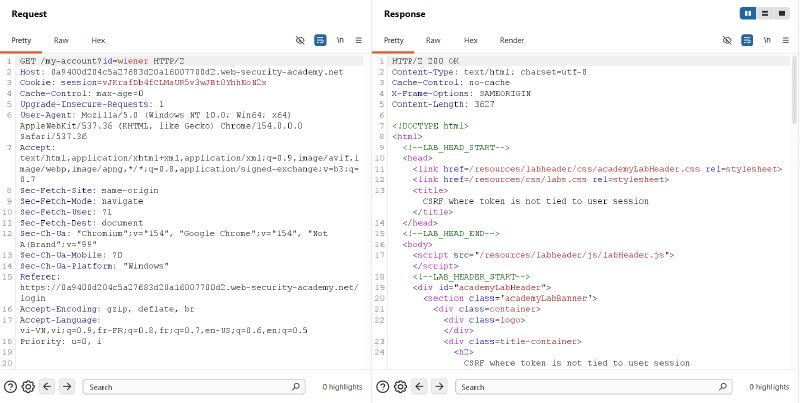Open search settings gear below Request panel

tap(28, 387)
